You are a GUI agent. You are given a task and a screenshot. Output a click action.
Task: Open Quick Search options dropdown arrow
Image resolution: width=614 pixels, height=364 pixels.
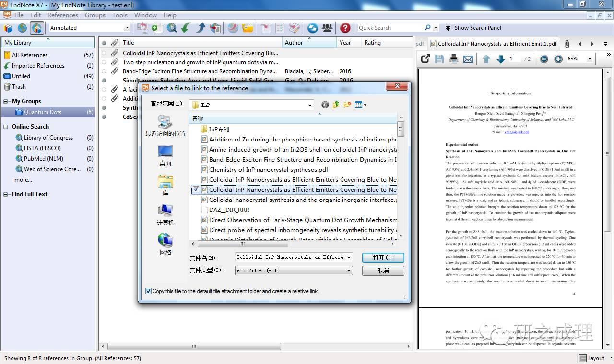click(436, 28)
